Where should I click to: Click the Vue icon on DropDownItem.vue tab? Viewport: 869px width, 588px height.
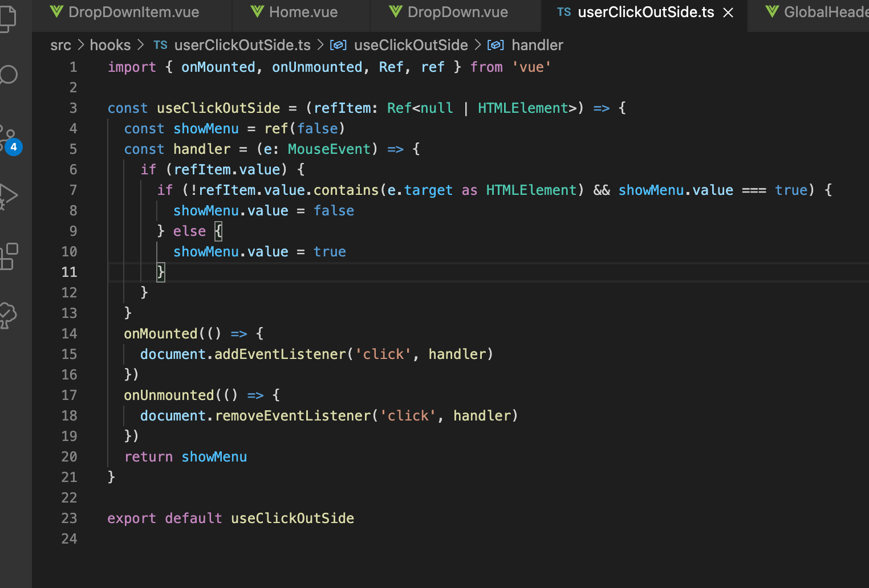[56, 11]
